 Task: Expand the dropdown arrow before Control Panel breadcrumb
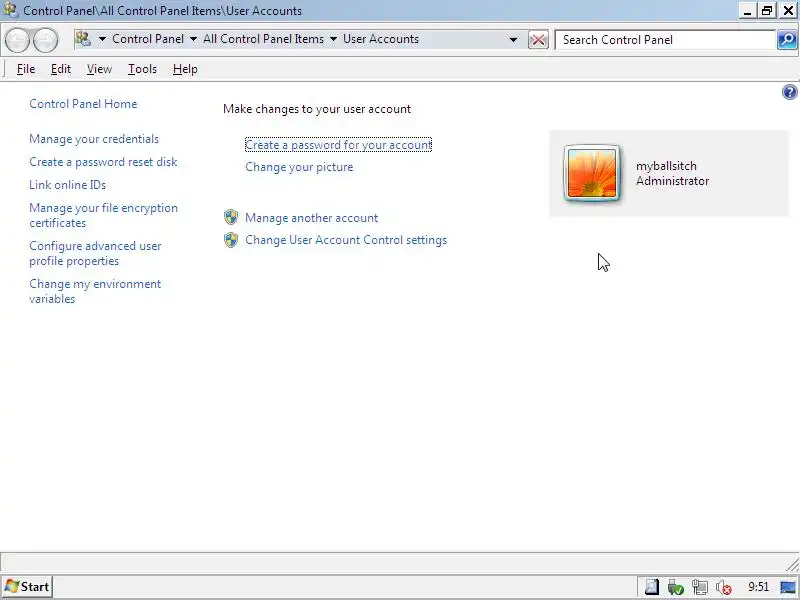102,39
